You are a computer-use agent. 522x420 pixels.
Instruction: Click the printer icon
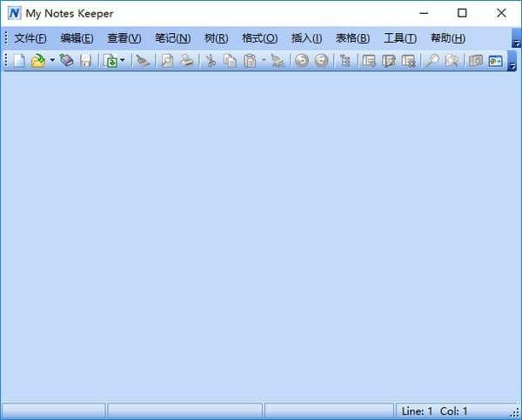tap(187, 61)
